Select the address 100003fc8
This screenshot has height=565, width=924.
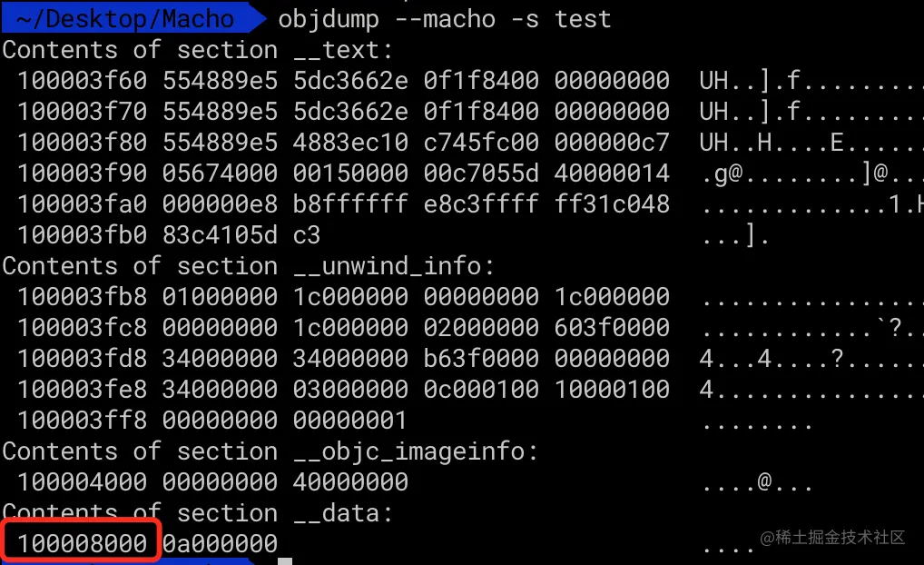(82, 328)
